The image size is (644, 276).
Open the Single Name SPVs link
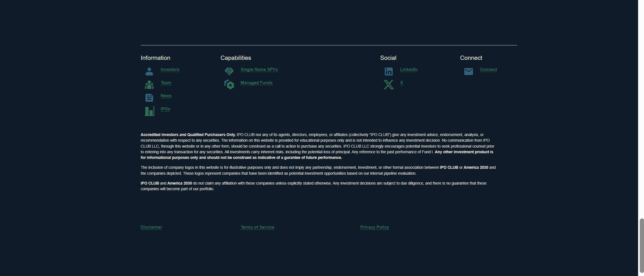tap(259, 69)
